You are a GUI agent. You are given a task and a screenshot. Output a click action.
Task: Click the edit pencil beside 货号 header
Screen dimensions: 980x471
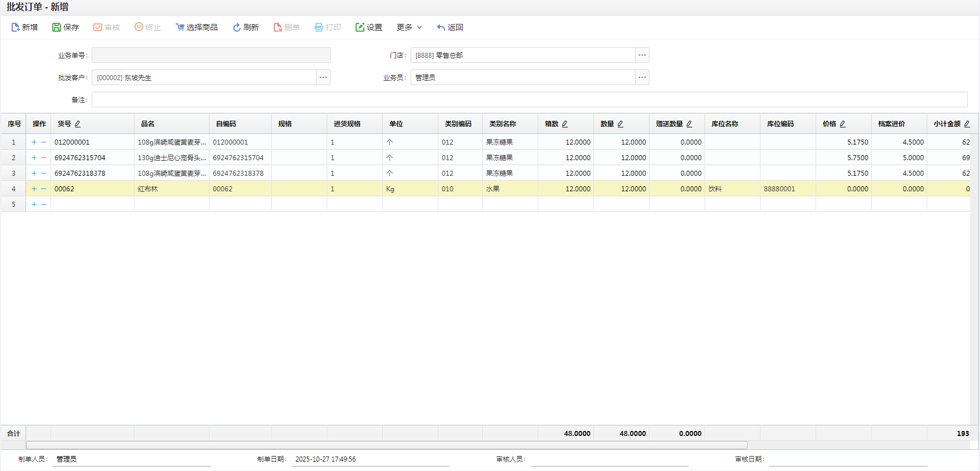pyautogui.click(x=78, y=124)
